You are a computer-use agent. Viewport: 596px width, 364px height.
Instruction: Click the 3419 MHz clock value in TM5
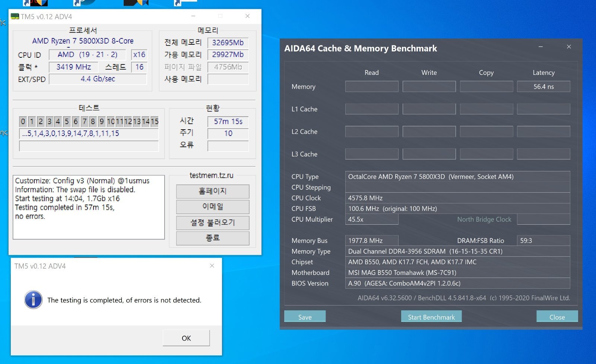[x=73, y=67]
